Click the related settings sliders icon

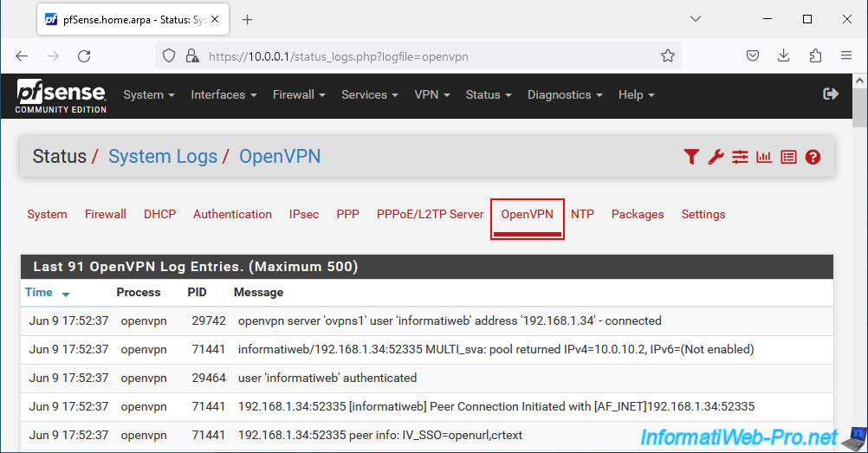tap(740, 158)
